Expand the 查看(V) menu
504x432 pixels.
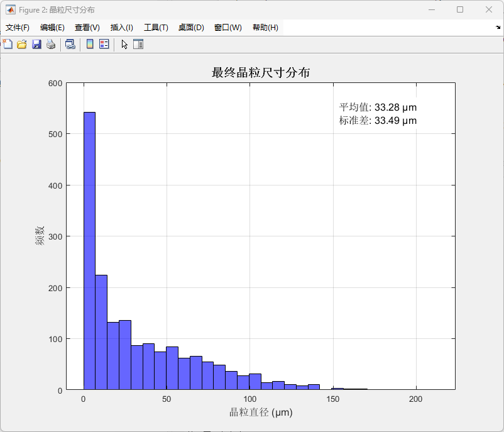click(x=87, y=28)
